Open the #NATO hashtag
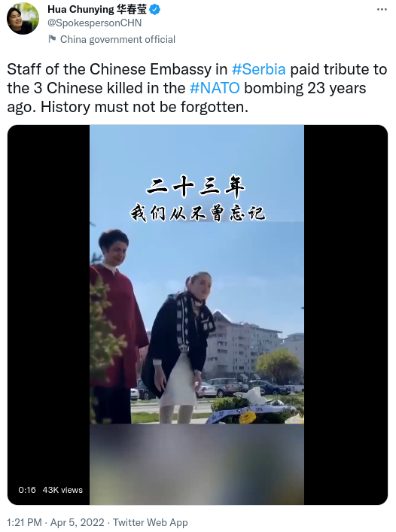The width and height of the screenshot is (396, 532). pyautogui.click(x=215, y=88)
